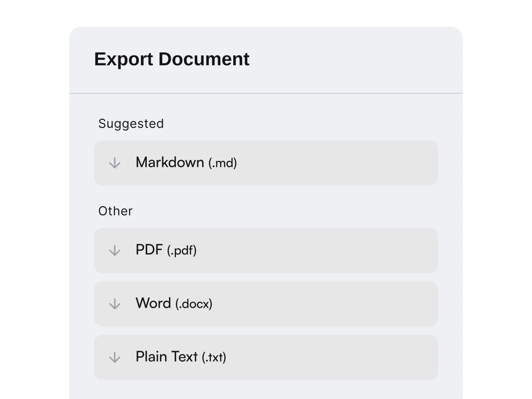Image resolution: width=532 pixels, height=399 pixels.
Task: Click the download arrow beside Word (.docx)
Action: pos(114,304)
